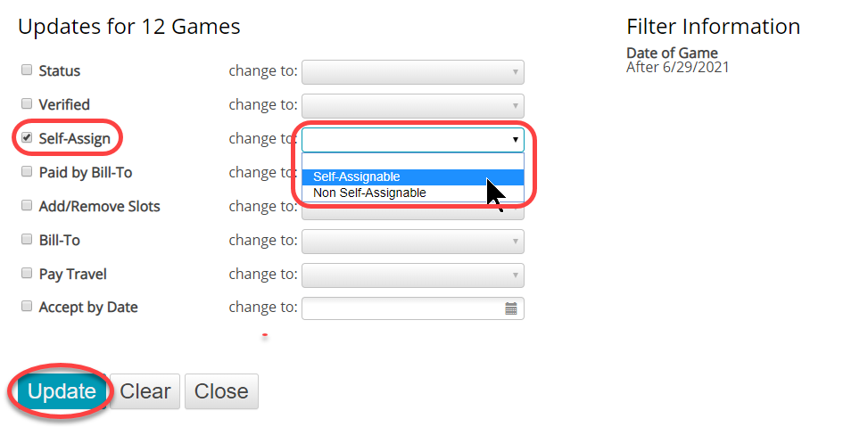Tick the Status checkbox

27,70
